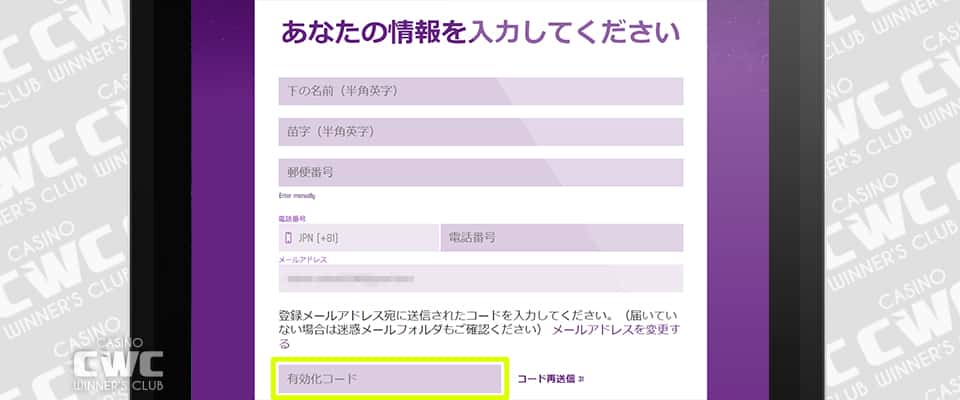This screenshot has height=400, width=960.
Task: Click the change email address (メールアドレスを変更する) link
Action: [617, 330]
